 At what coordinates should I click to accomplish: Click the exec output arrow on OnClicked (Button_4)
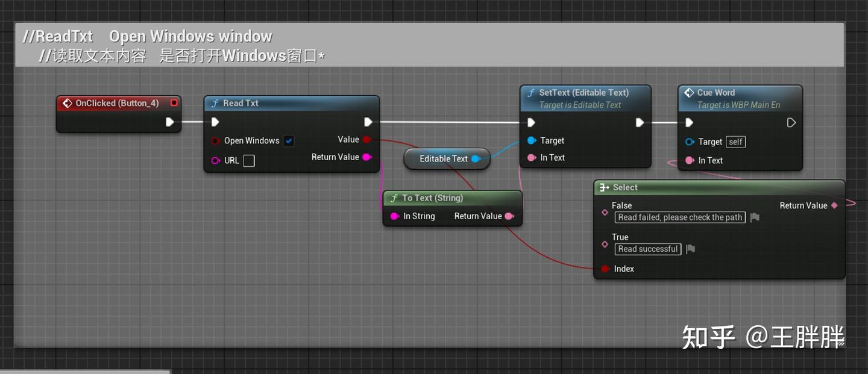click(171, 121)
